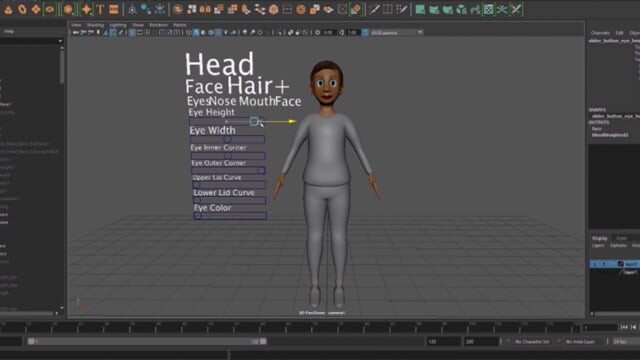Click the green-framed checker grid shelf icon

[489, 9]
